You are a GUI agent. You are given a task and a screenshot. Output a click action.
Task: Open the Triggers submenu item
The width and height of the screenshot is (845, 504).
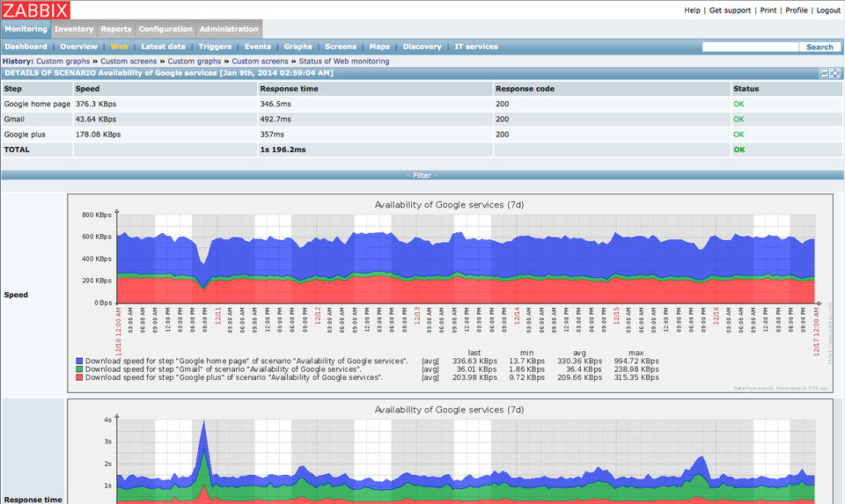tap(215, 47)
